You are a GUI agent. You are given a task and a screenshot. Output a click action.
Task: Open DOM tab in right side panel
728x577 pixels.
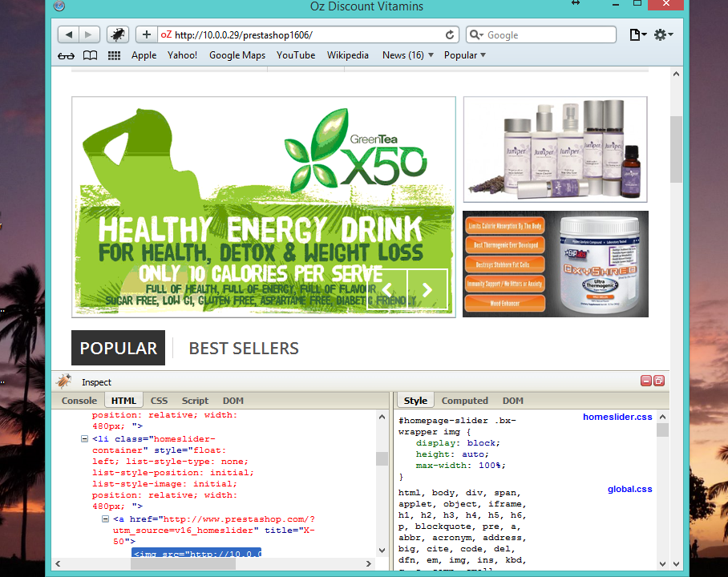(513, 401)
